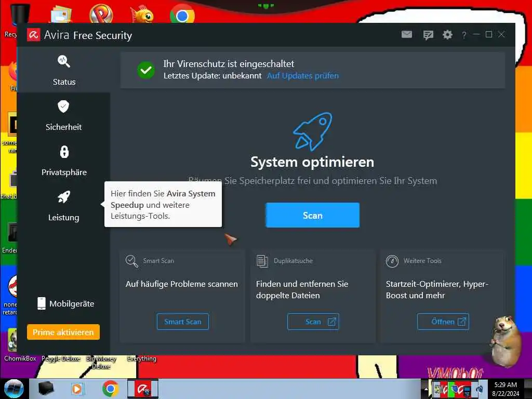The image size is (532, 399).
Task: Open the Avira mail envelope icon
Action: coord(407,34)
